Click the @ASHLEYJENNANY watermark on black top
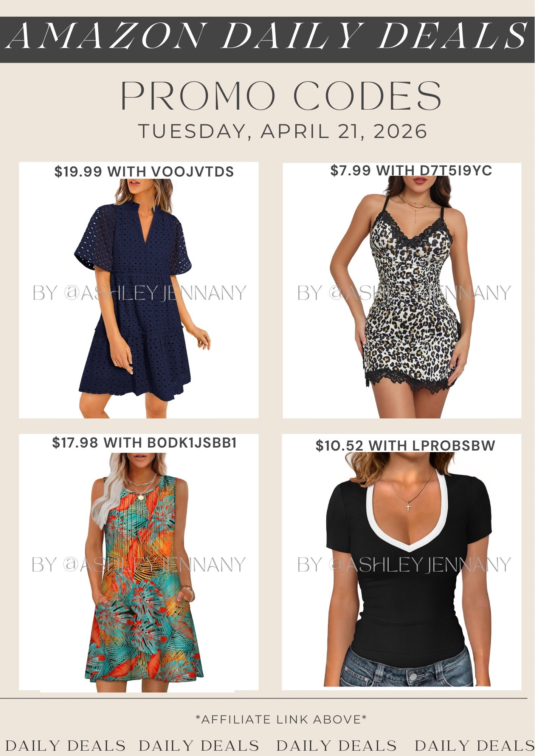This screenshot has height=756, width=535. 404,564
